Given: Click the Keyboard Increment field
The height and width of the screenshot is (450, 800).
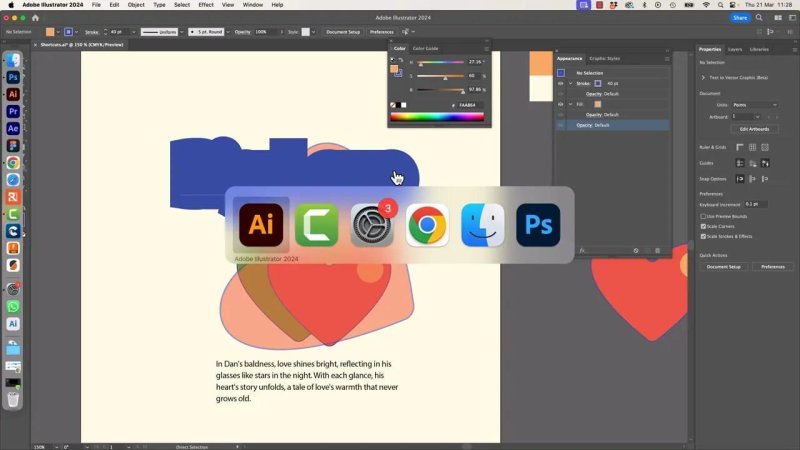Looking at the screenshot, I should coord(756,204).
